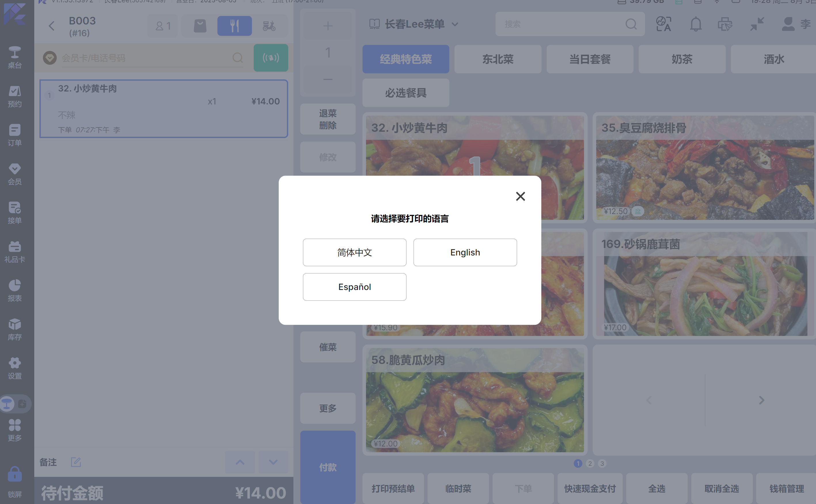816x504 pixels.
Task: Click the 打印预结单 button
Action: 393,489
